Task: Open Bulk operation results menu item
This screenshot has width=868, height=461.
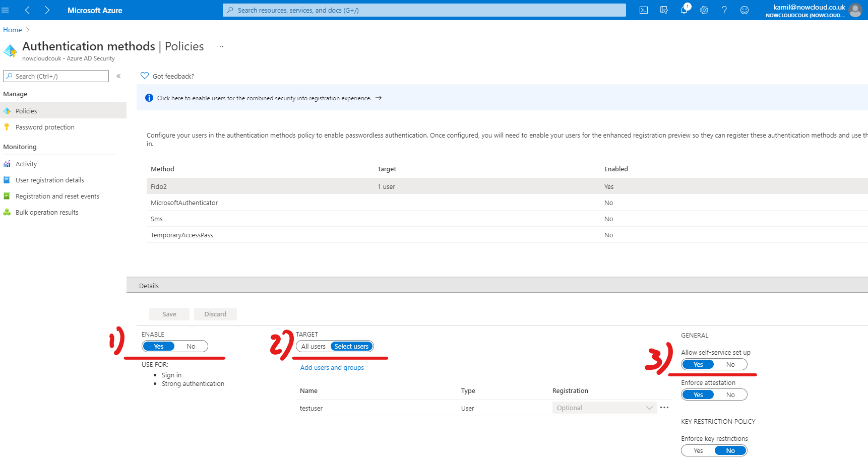Action: 63,212
